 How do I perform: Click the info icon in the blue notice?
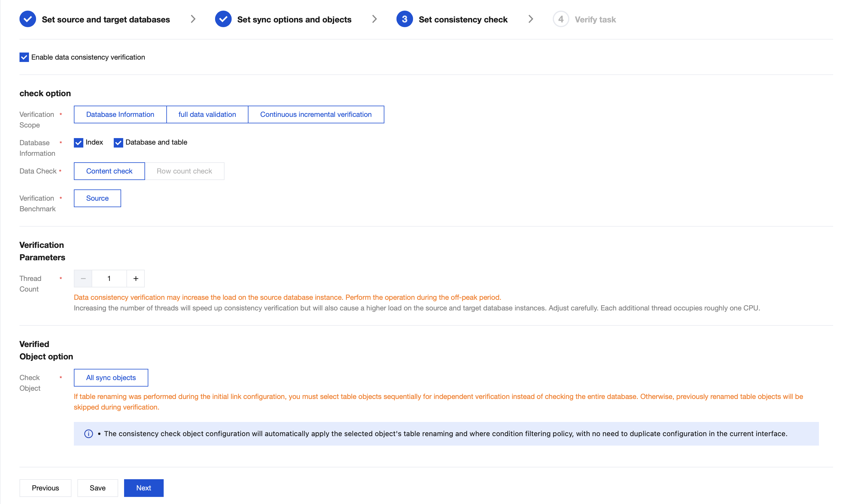click(88, 434)
